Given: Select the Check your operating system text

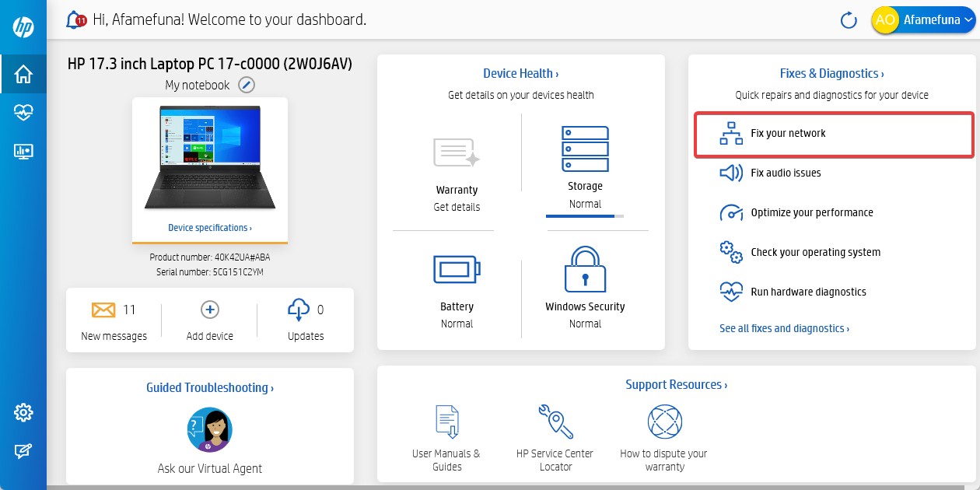Looking at the screenshot, I should coord(815,252).
